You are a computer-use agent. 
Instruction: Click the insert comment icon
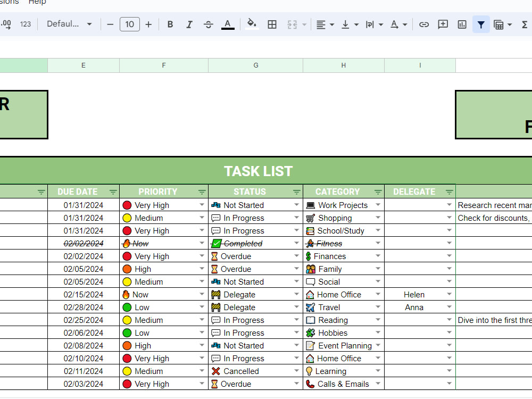coord(443,24)
